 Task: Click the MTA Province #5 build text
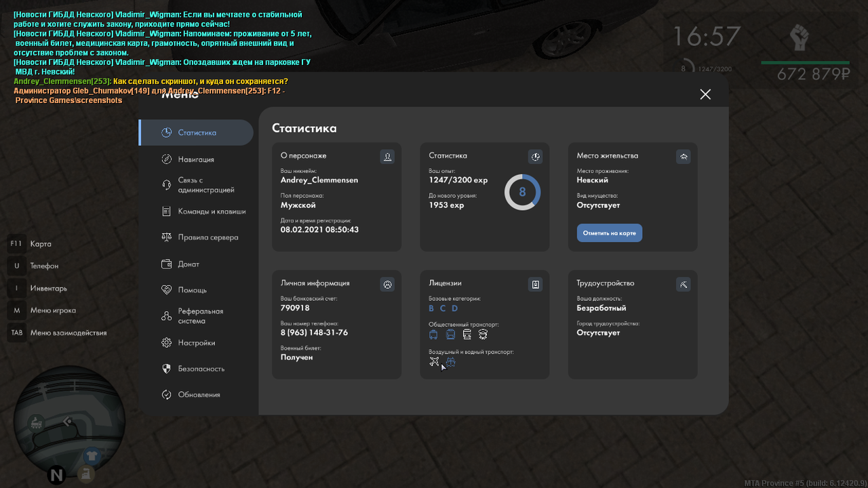(x=806, y=483)
